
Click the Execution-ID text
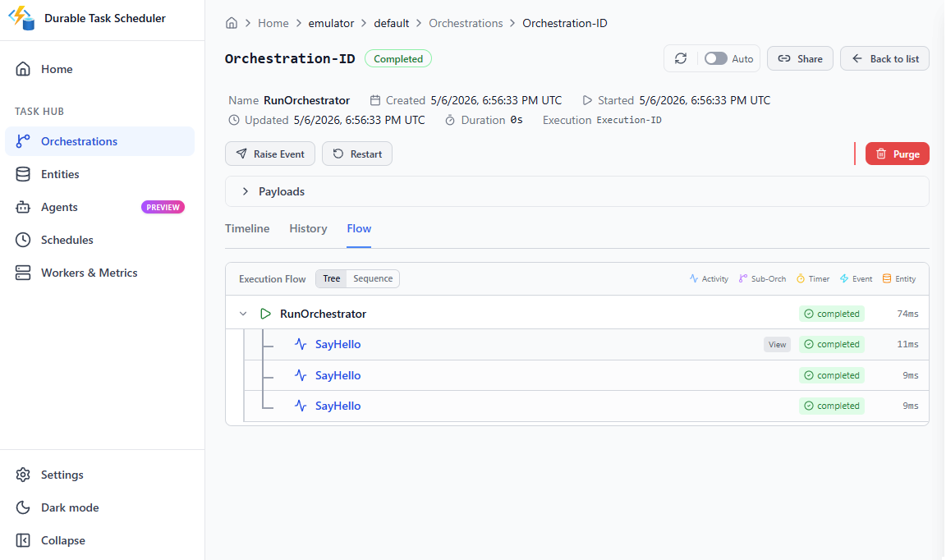click(x=629, y=120)
